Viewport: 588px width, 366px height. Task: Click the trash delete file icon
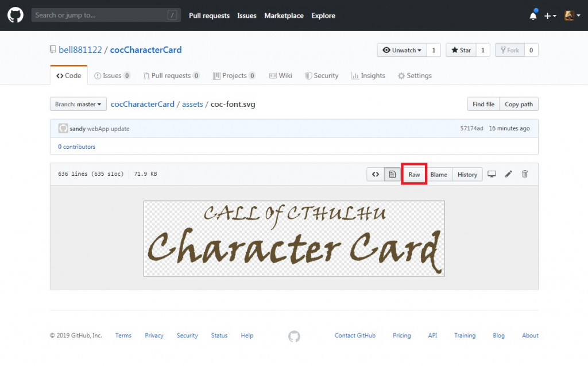(525, 174)
